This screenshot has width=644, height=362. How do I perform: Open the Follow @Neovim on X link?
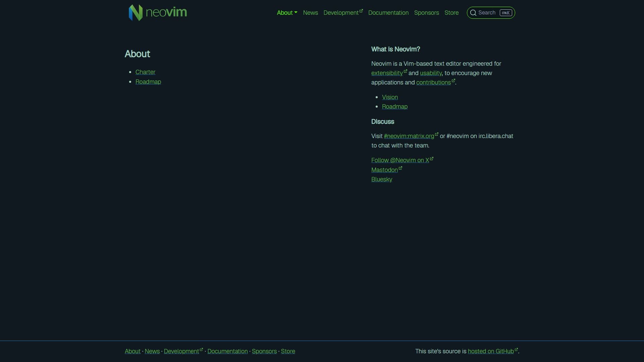pyautogui.click(x=402, y=160)
